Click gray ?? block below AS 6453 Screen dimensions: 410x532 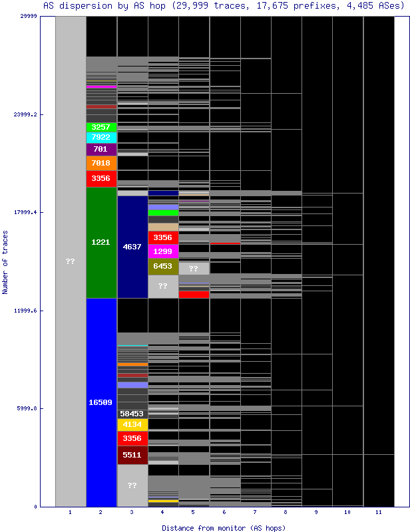163,287
